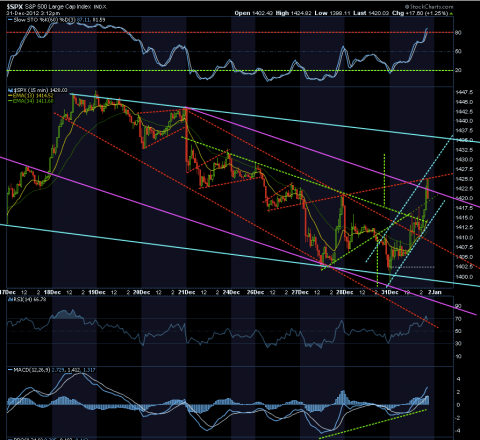Click the 20 oversold level on stochastic scale
Image resolution: width=480 pixels, height=440 pixels.
(458, 70)
